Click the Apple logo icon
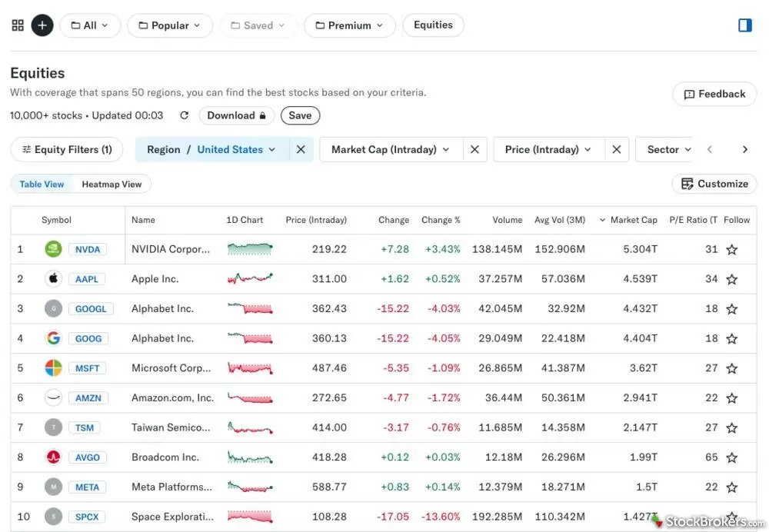769x532 pixels. [x=54, y=278]
